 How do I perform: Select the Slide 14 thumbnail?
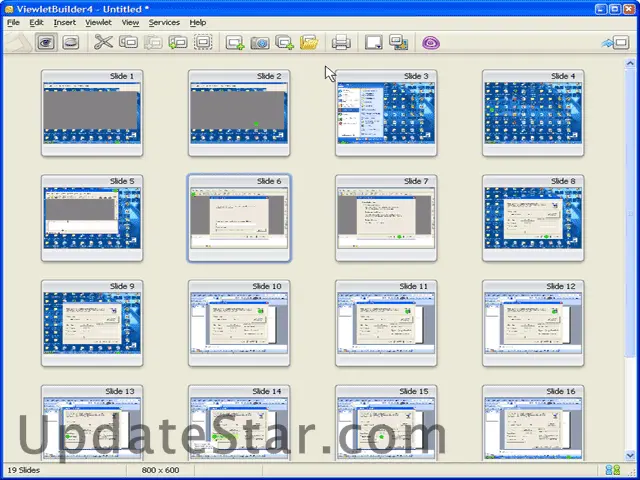point(239,423)
